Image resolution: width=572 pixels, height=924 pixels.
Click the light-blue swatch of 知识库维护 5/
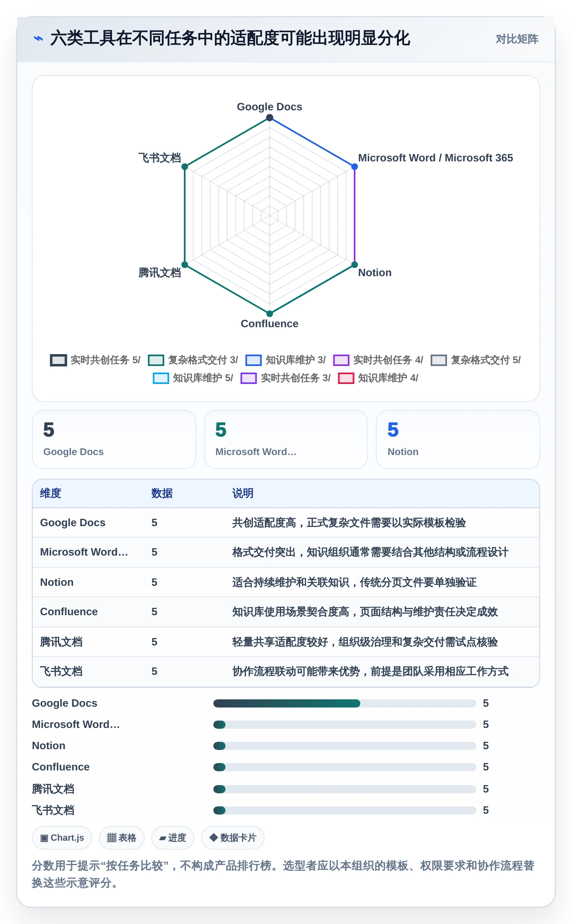pos(161,378)
